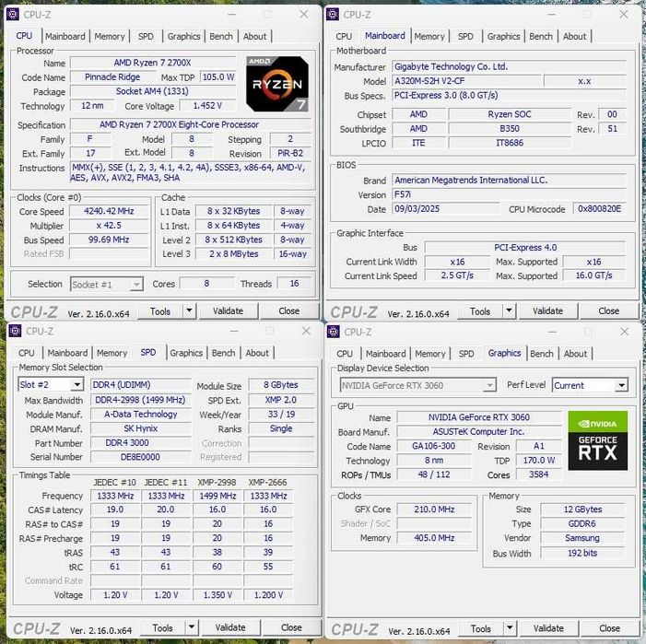Click the GPU code name GA106-300 field

(433, 446)
